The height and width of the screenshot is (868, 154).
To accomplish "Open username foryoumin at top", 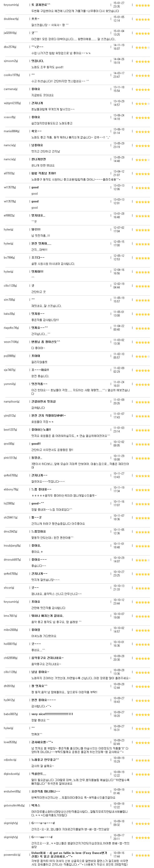I will [11, 5].
